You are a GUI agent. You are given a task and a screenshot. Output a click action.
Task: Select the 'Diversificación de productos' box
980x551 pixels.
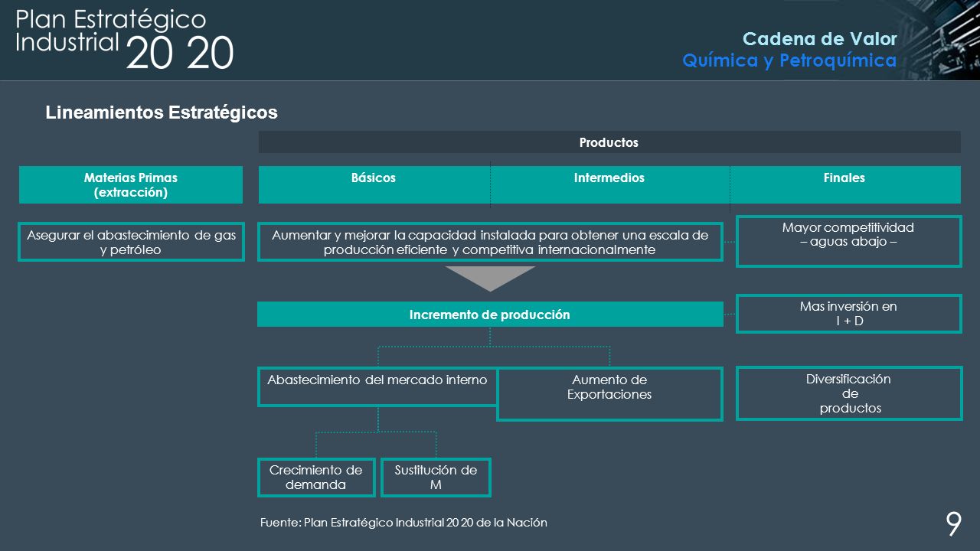(x=849, y=393)
